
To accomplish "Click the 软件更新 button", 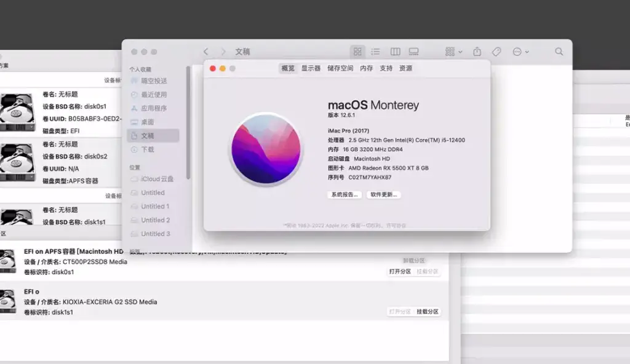I will (384, 194).
